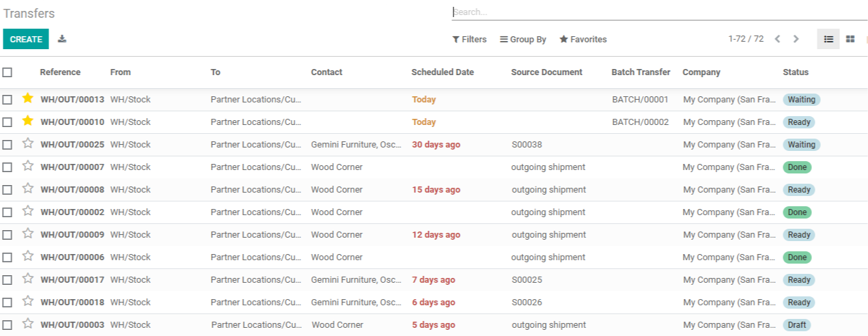Click the download/export icon beside Create
Screen dimensions: 868x336
(62, 39)
